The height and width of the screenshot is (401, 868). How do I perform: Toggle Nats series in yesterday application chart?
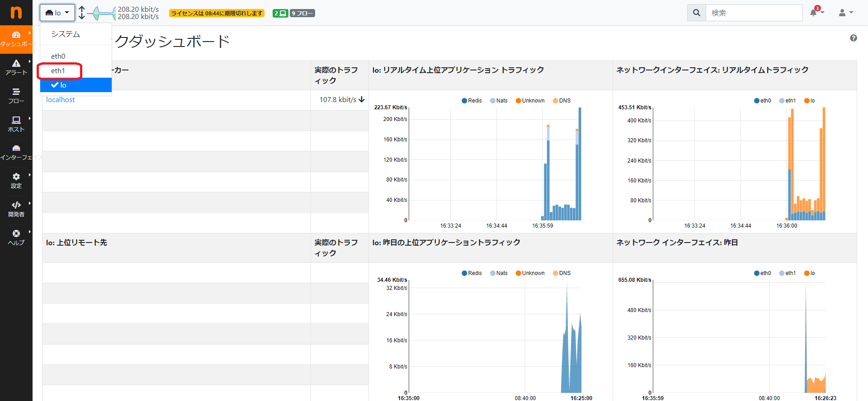(499, 273)
